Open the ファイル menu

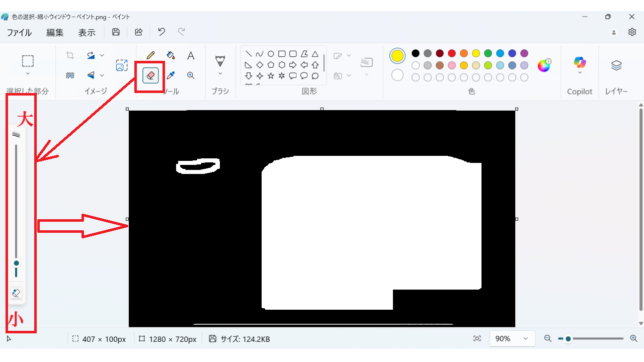pos(19,32)
